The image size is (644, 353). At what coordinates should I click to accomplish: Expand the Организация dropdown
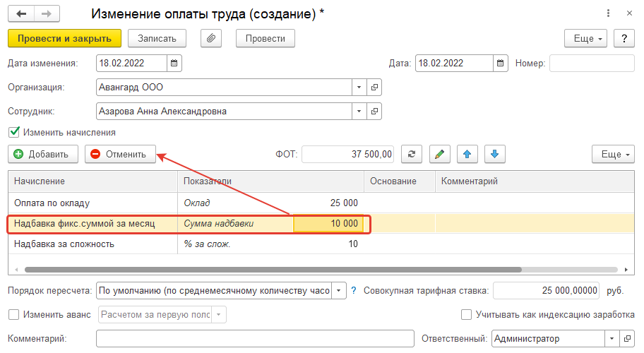359,87
